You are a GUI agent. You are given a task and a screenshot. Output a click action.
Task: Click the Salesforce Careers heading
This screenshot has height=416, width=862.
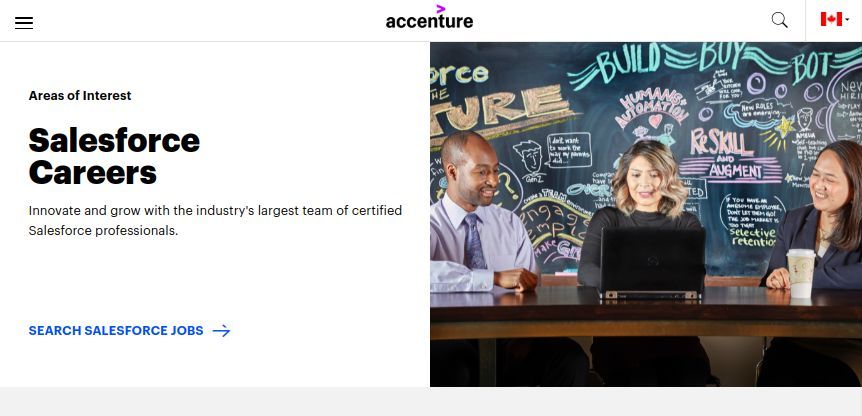(x=114, y=156)
